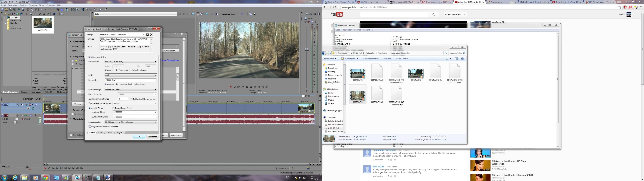Viewport: 644px width, 181px height.
Task: Save the render template with disk icon
Action: click(x=147, y=35)
